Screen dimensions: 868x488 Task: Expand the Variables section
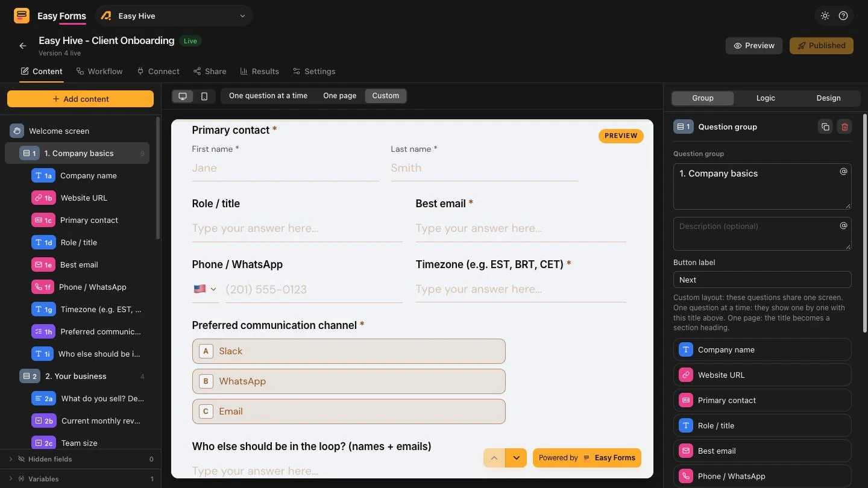(x=80, y=479)
